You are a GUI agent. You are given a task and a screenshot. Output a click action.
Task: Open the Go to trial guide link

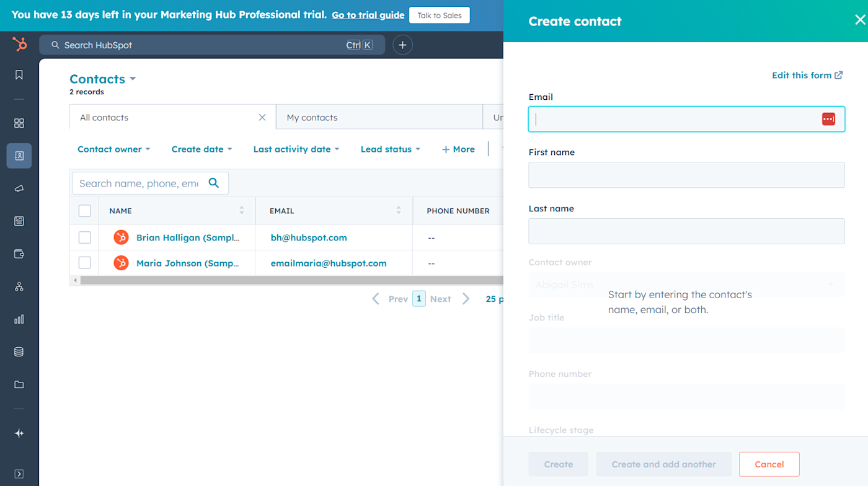pos(368,15)
